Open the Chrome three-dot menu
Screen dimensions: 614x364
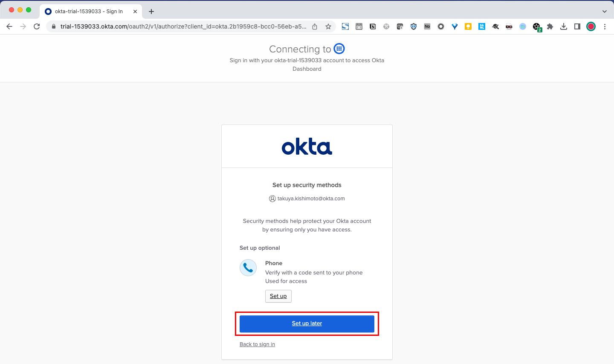pos(605,26)
